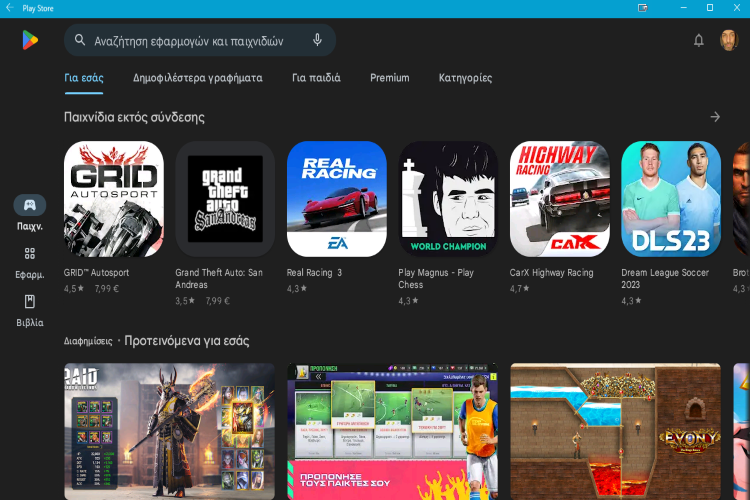750x500 pixels.
Task: Select the Για εσάς tab
Action: point(84,78)
